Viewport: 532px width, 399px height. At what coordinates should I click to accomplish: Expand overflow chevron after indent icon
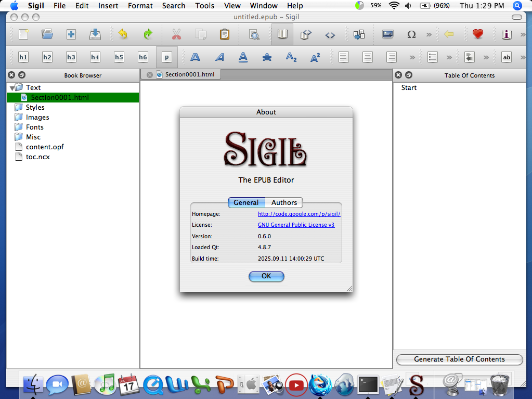[486, 57]
